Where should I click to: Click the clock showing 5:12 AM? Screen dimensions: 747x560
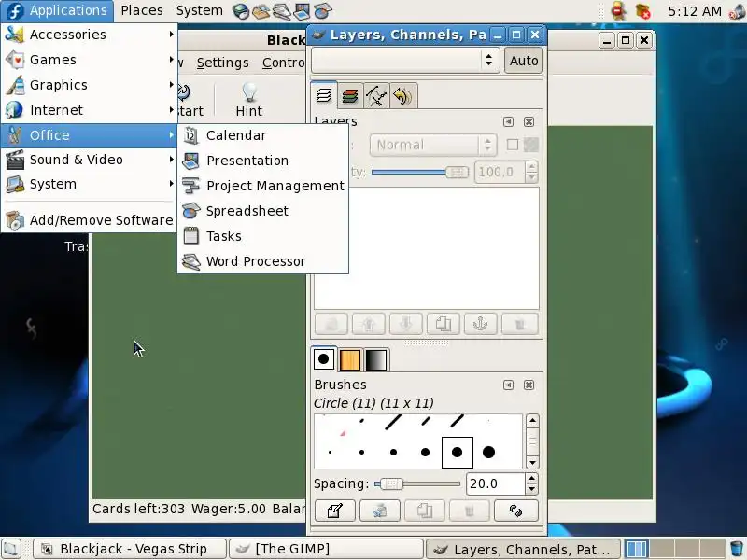tap(695, 11)
